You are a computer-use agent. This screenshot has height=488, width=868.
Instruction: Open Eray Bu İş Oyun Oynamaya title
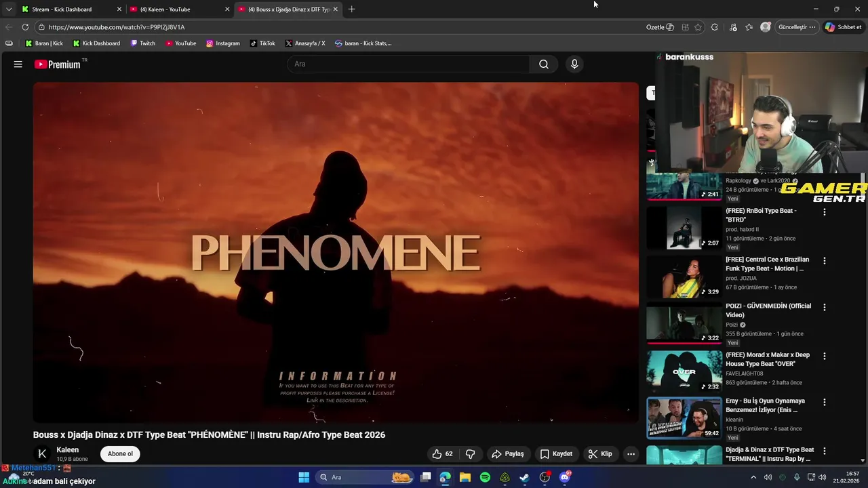[765, 405]
